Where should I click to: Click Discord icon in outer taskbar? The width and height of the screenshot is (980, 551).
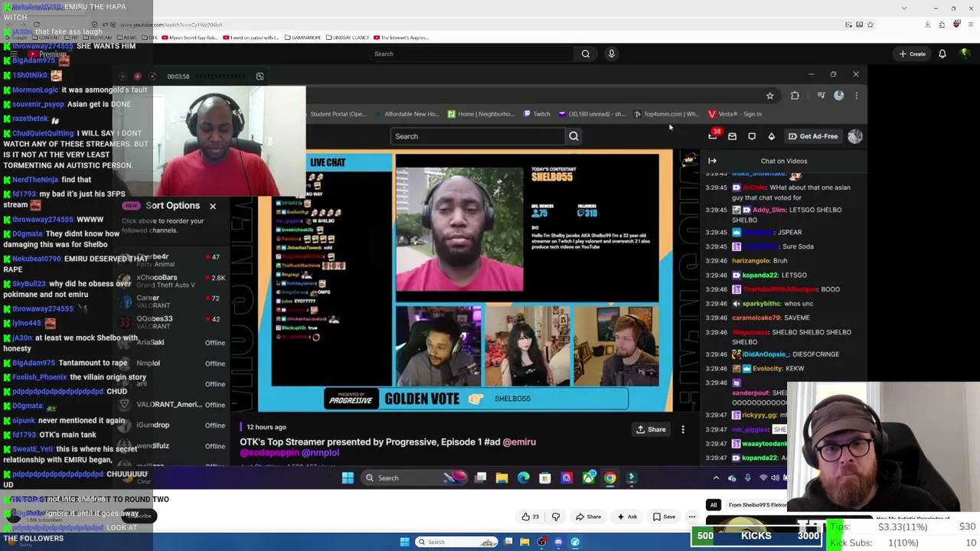[558, 542]
